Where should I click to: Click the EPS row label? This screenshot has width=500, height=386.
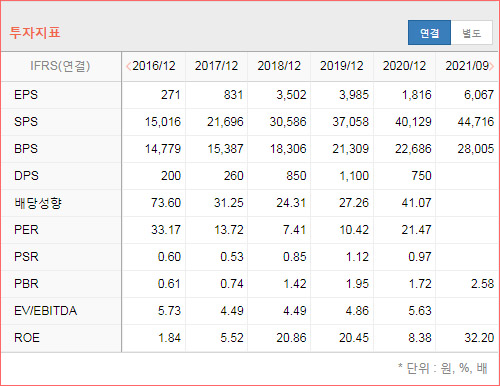[x=26, y=95]
